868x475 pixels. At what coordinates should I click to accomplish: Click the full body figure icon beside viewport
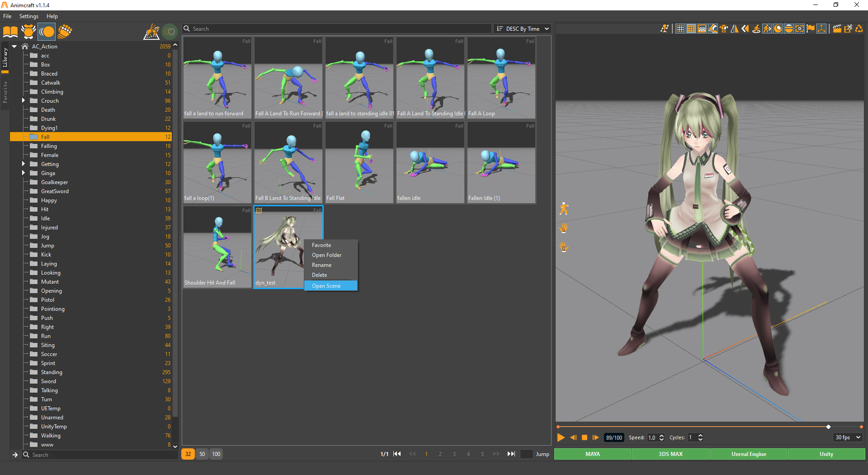pos(564,209)
